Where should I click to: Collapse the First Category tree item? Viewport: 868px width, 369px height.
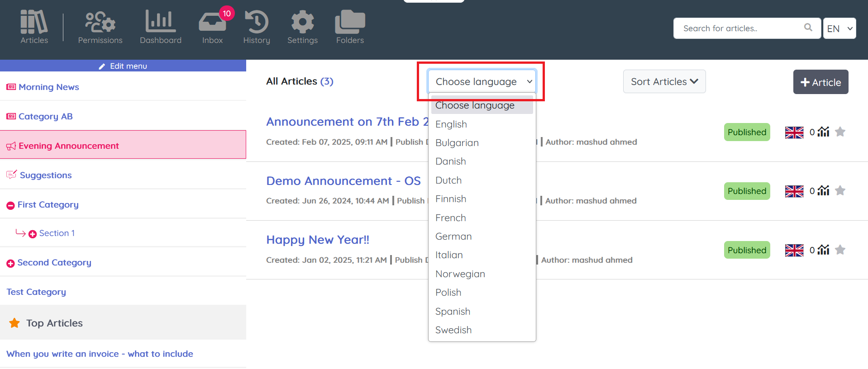point(10,205)
